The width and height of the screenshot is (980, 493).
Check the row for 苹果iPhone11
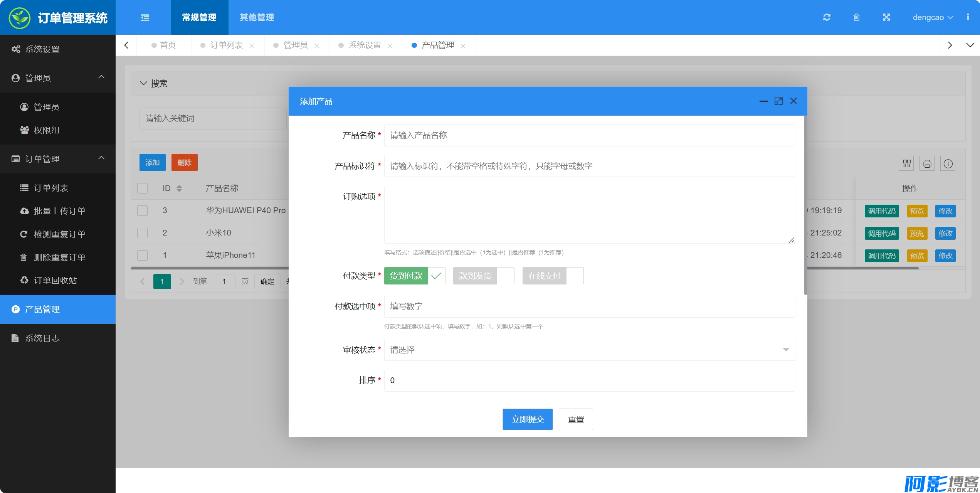(143, 255)
